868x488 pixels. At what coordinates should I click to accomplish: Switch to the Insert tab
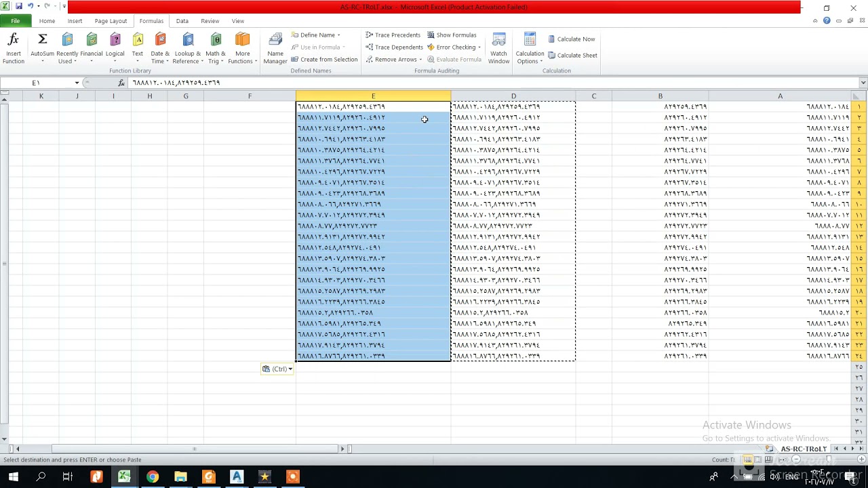pyautogui.click(x=75, y=21)
